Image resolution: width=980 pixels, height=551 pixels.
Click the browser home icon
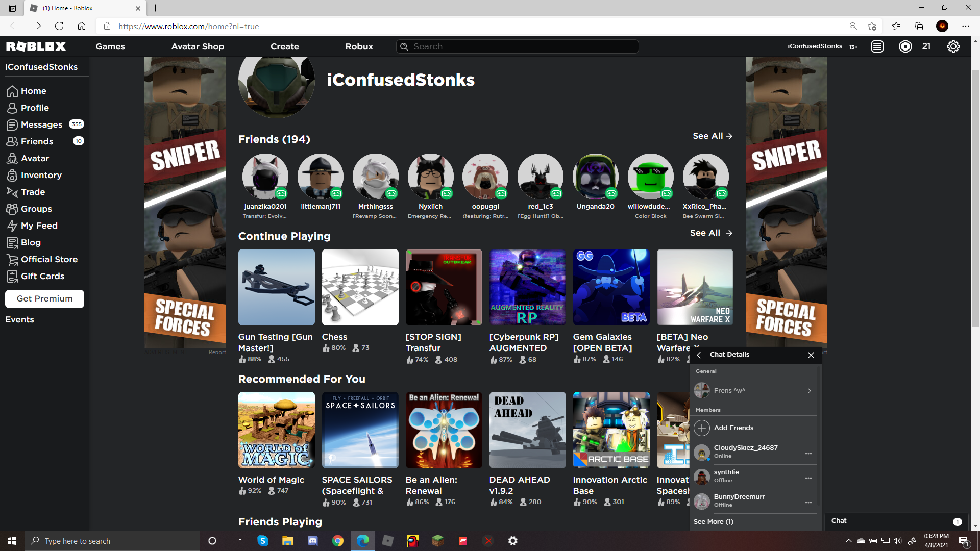82,26
